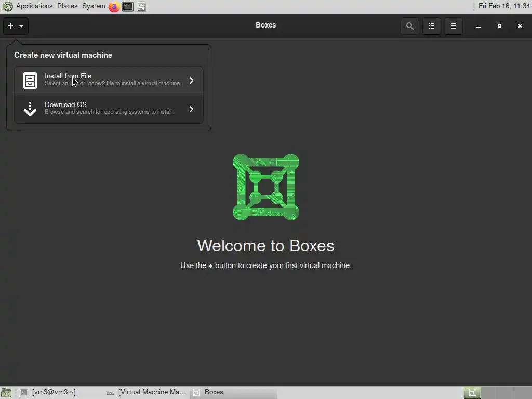Switch to list view in Boxes
This screenshot has height=399, width=532.
tap(432, 26)
